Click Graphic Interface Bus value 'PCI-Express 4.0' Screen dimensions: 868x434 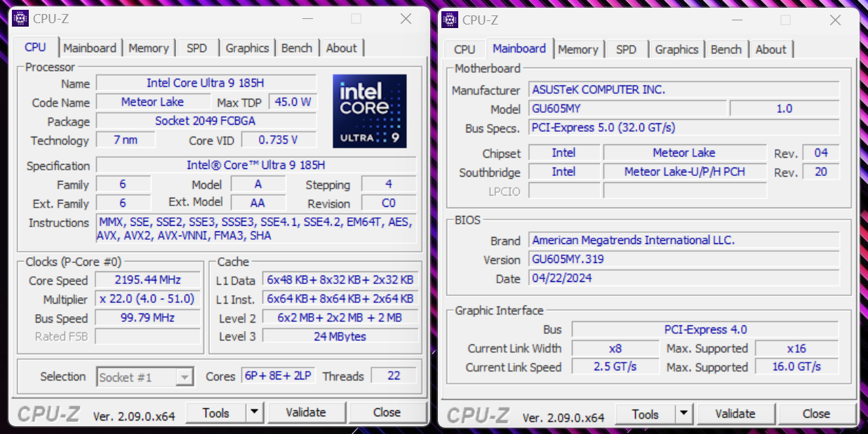(705, 330)
